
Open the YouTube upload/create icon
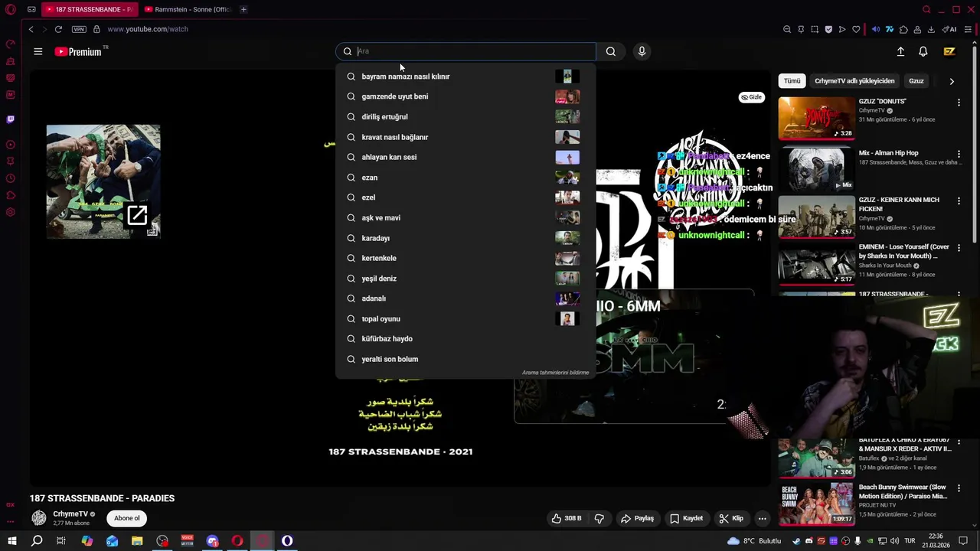pyautogui.click(x=900, y=51)
